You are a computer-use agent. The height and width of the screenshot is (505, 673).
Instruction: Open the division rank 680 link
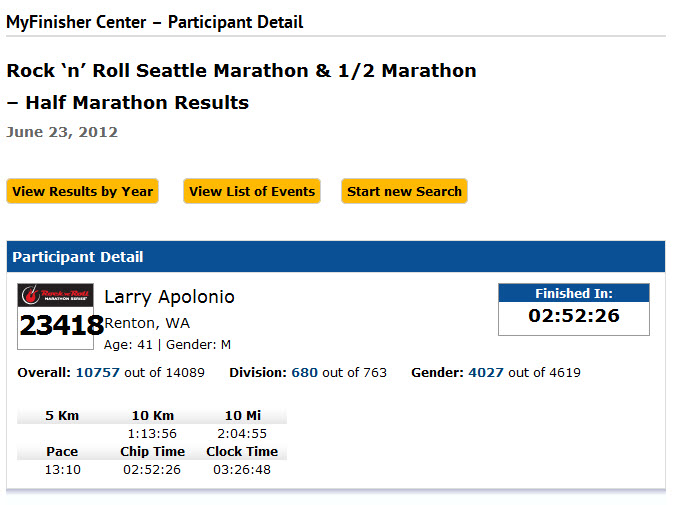pyautogui.click(x=304, y=372)
